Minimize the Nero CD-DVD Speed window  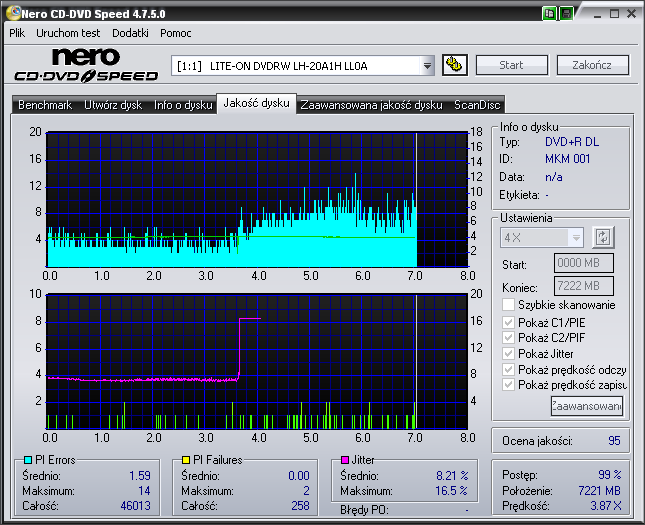597,14
